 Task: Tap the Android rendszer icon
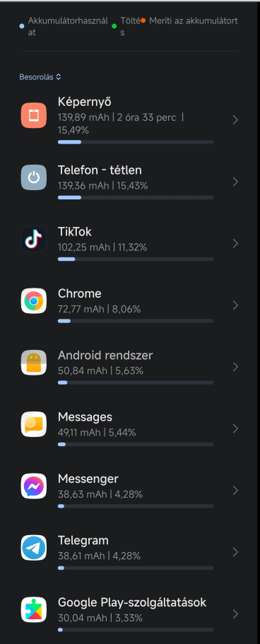point(34,363)
